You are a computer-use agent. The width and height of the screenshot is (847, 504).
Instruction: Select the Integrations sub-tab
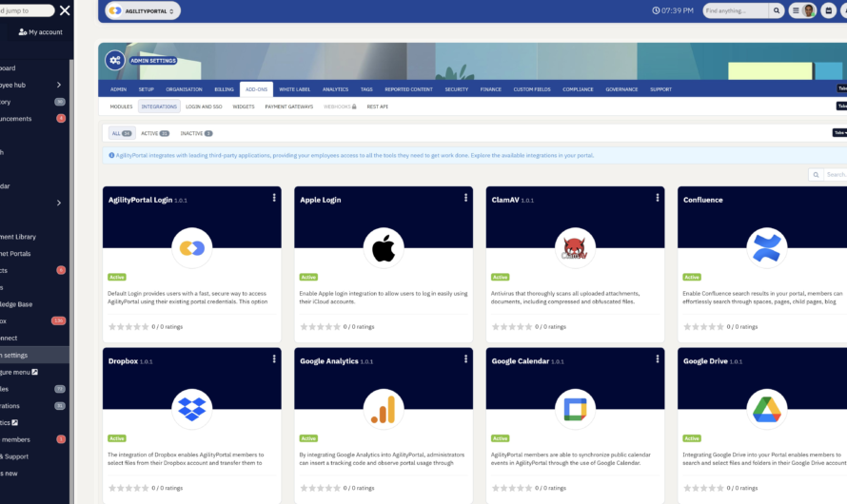click(x=159, y=107)
